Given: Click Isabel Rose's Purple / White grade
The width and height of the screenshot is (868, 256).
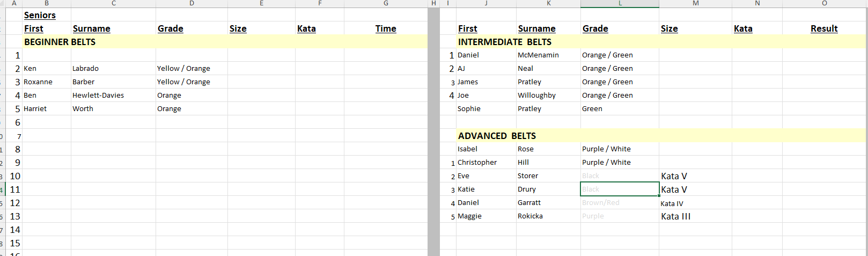Looking at the screenshot, I should (x=620, y=149).
